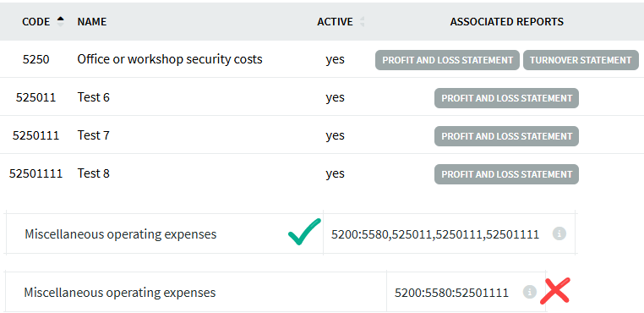Edit field 5200:5580,525011,5250111,52501111
The height and width of the screenshot is (313, 644).
[449, 234]
